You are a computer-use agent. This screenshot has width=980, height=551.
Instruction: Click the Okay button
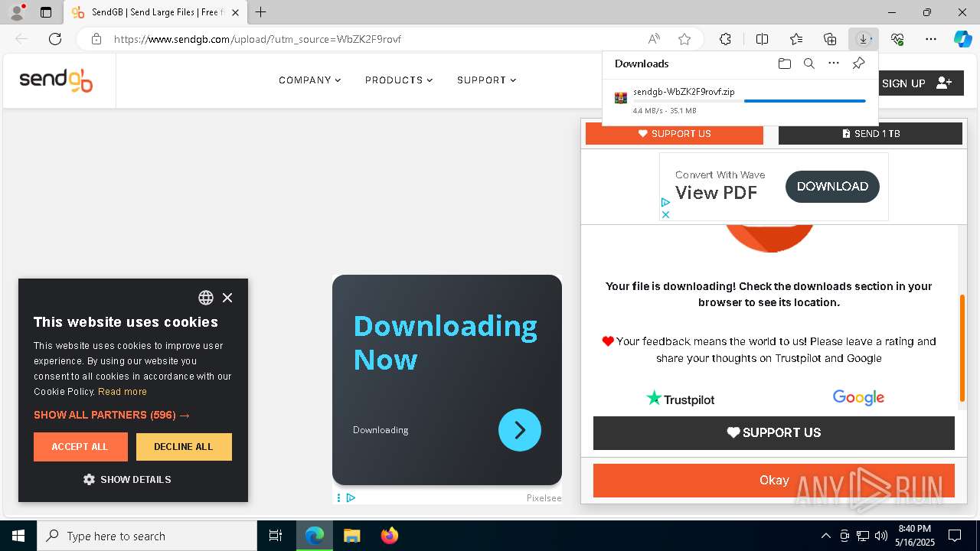(x=774, y=481)
